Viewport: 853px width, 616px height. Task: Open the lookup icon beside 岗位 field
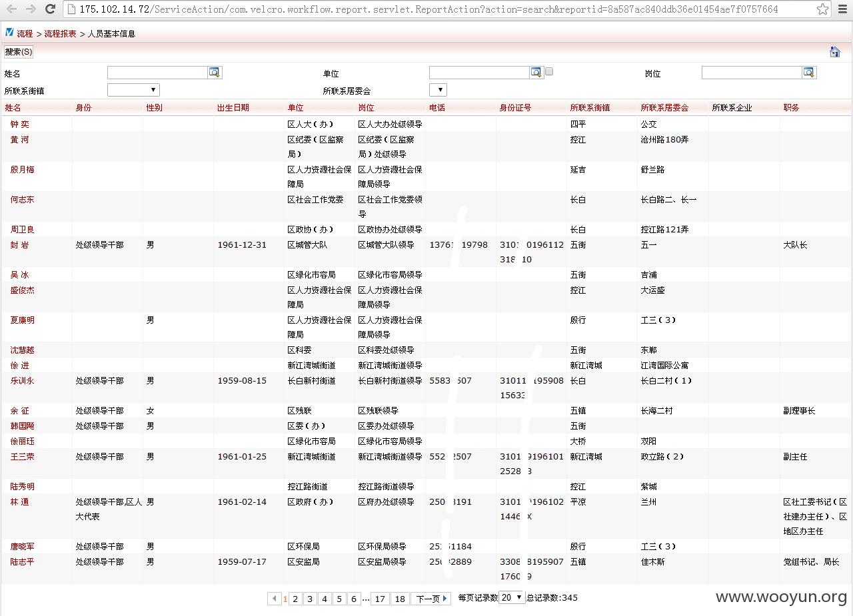(x=809, y=73)
